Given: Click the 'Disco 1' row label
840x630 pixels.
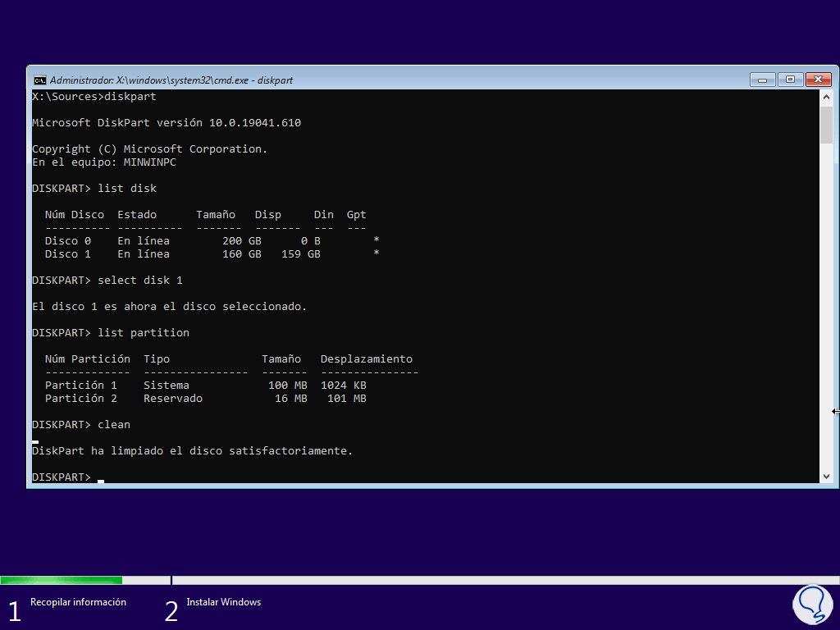Looking at the screenshot, I should tap(68, 254).
